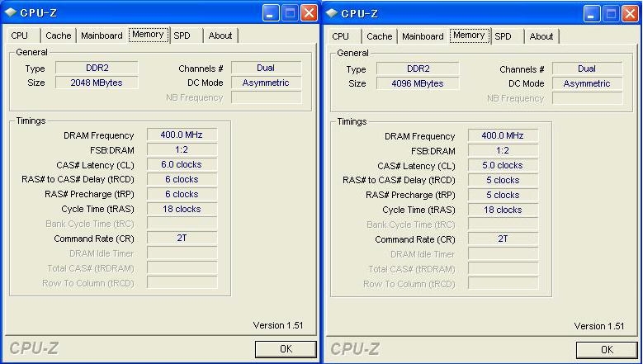Click Version 1.51 label in right window
Image resolution: width=643 pixels, height=364 pixels.
pos(599,326)
